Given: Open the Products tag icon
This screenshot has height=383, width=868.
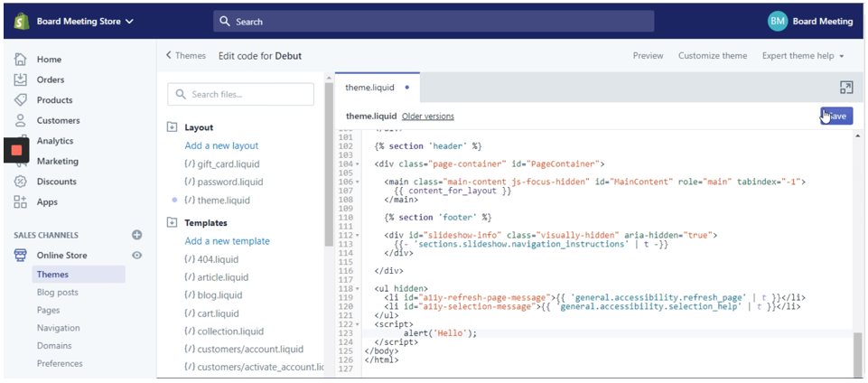Looking at the screenshot, I should coord(21,100).
